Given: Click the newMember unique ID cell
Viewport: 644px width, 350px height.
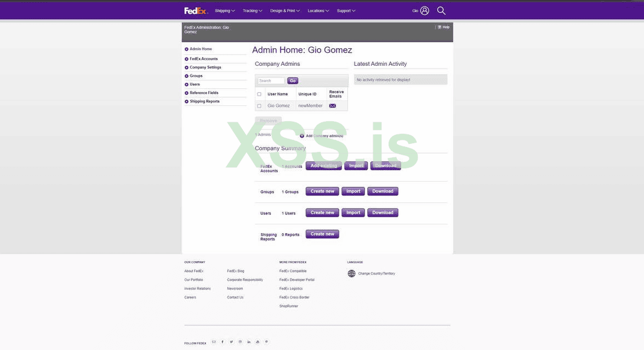Looking at the screenshot, I should click(311, 106).
